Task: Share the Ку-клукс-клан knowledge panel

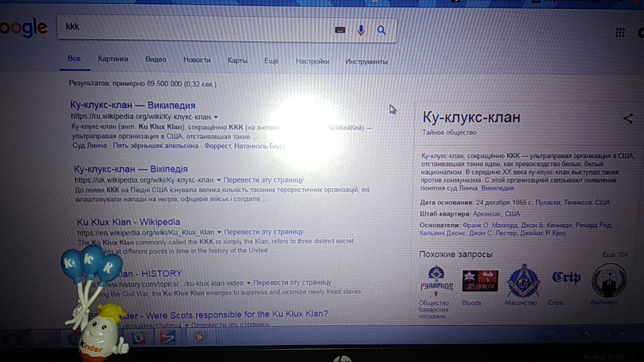Action: (628, 119)
